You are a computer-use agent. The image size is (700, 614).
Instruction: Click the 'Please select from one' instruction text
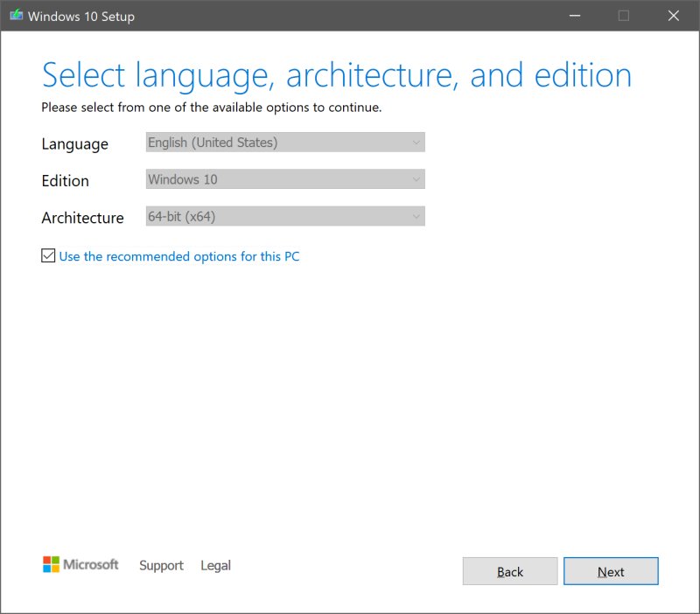(212, 108)
